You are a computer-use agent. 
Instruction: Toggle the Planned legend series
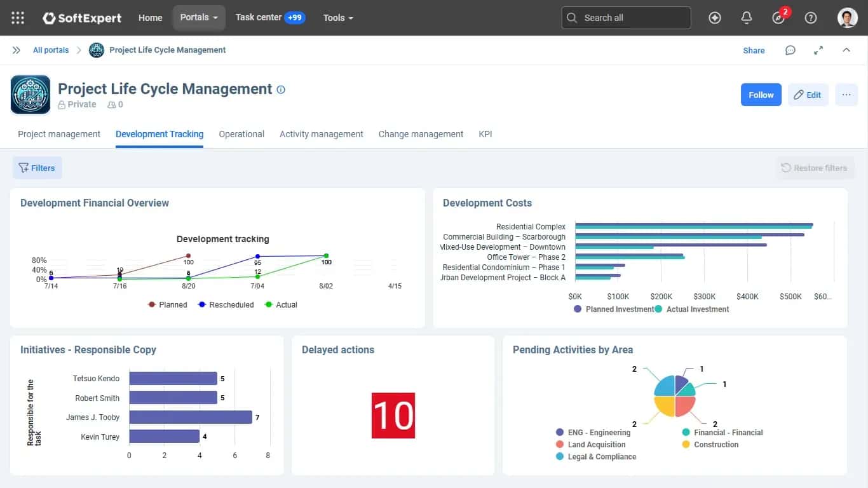(x=167, y=305)
